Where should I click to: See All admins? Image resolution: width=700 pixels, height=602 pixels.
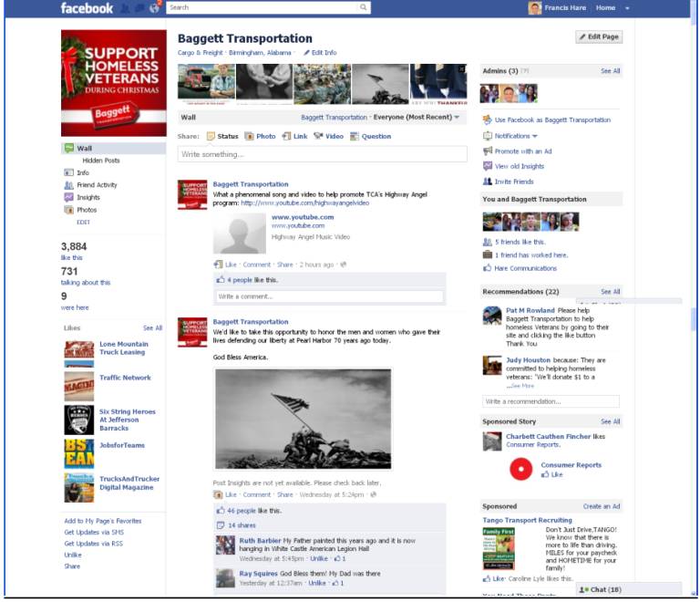[611, 71]
